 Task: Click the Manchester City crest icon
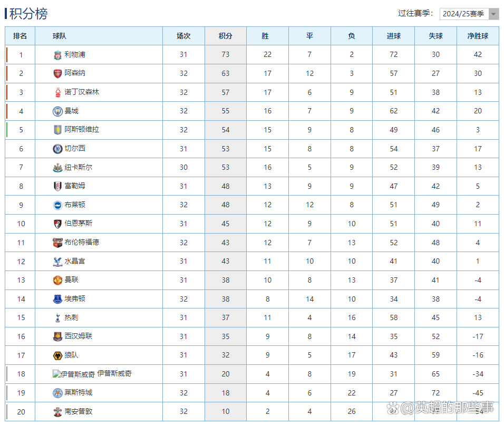(57, 111)
